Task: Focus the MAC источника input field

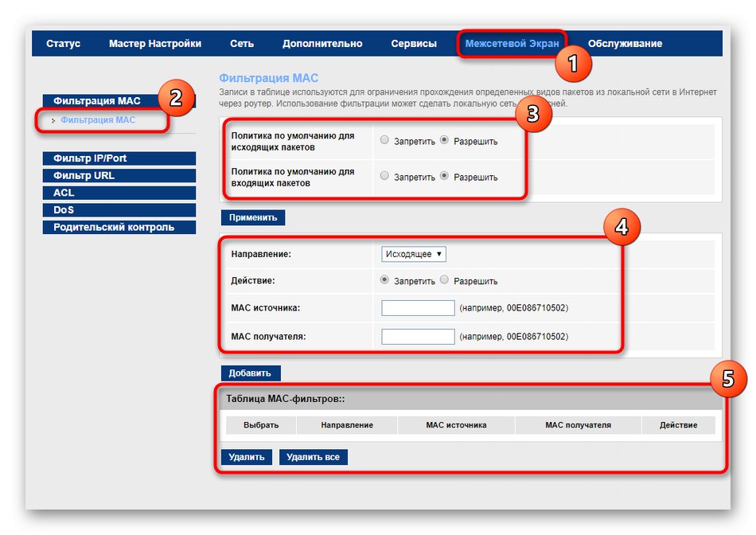Action: 418,308
